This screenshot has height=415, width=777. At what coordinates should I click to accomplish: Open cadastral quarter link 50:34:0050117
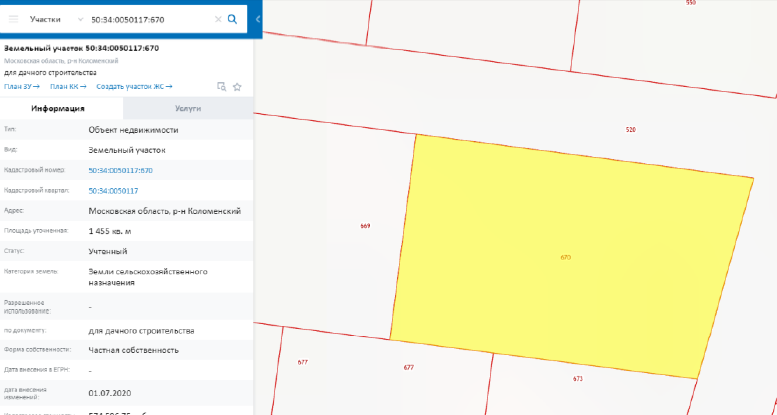pyautogui.click(x=113, y=190)
